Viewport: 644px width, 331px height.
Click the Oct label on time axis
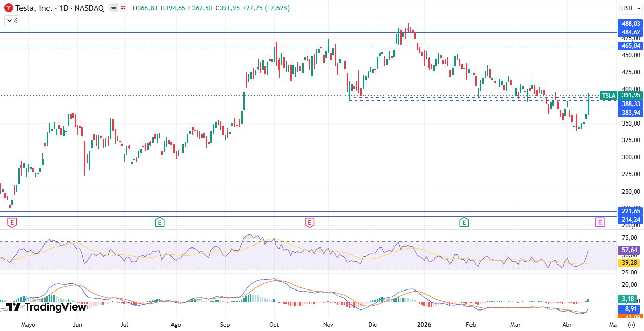coord(274,325)
